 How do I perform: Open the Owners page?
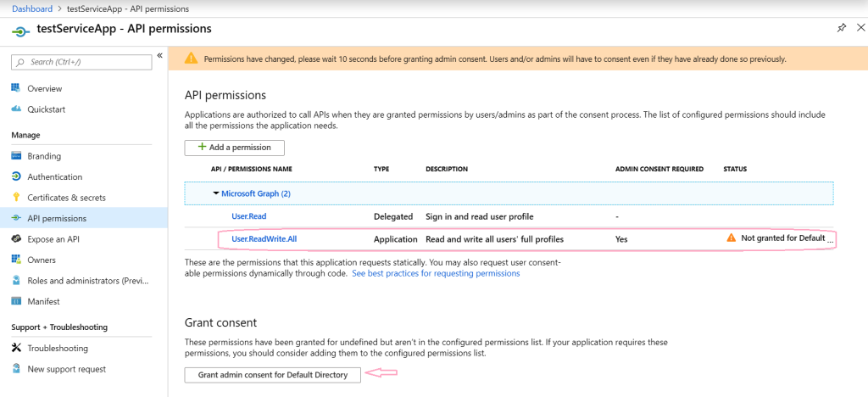[x=42, y=260]
